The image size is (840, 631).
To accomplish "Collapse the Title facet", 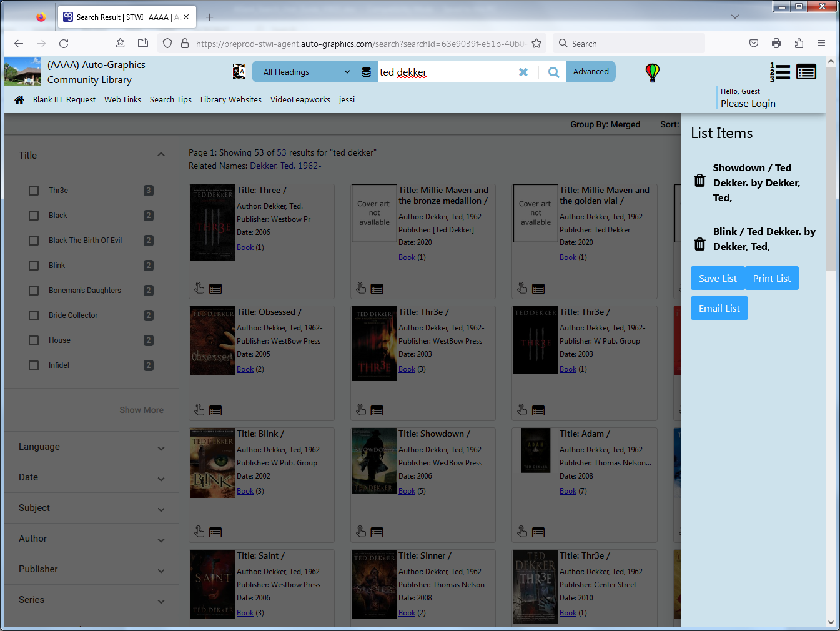I will 161,155.
